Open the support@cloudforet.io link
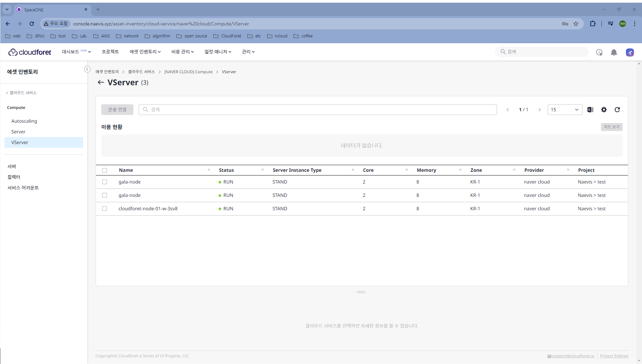This screenshot has width=642, height=364. (573, 356)
